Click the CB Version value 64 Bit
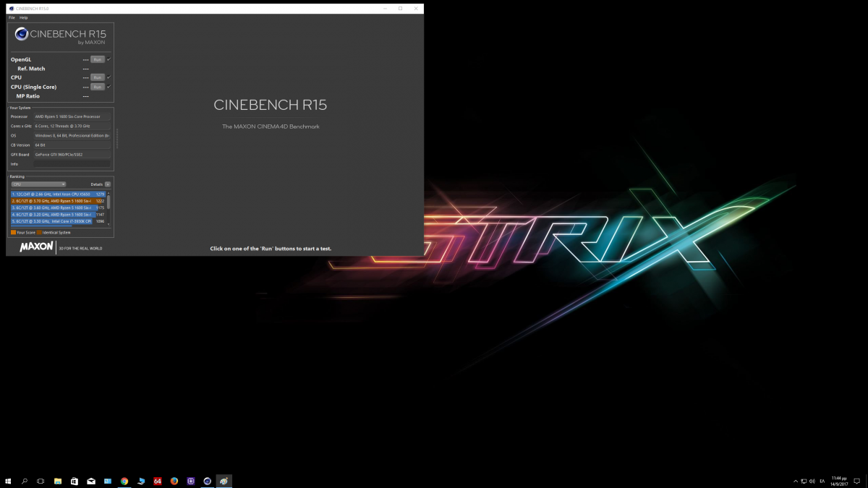This screenshot has width=868, height=488. click(72, 145)
